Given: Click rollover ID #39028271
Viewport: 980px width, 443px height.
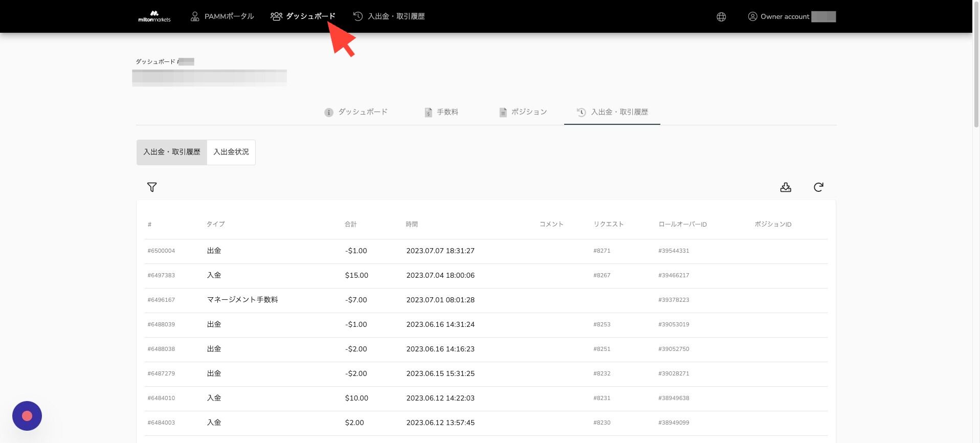Looking at the screenshot, I should pos(674,373).
